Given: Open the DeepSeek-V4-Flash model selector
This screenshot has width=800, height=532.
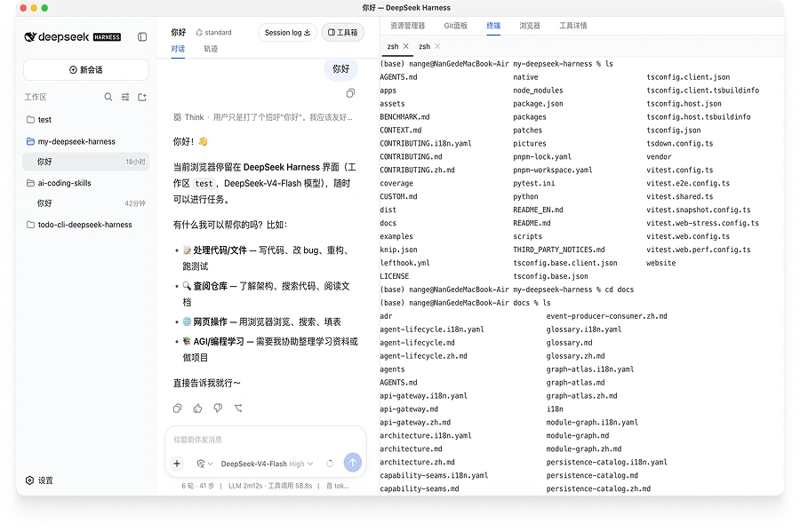Looking at the screenshot, I should [x=267, y=464].
